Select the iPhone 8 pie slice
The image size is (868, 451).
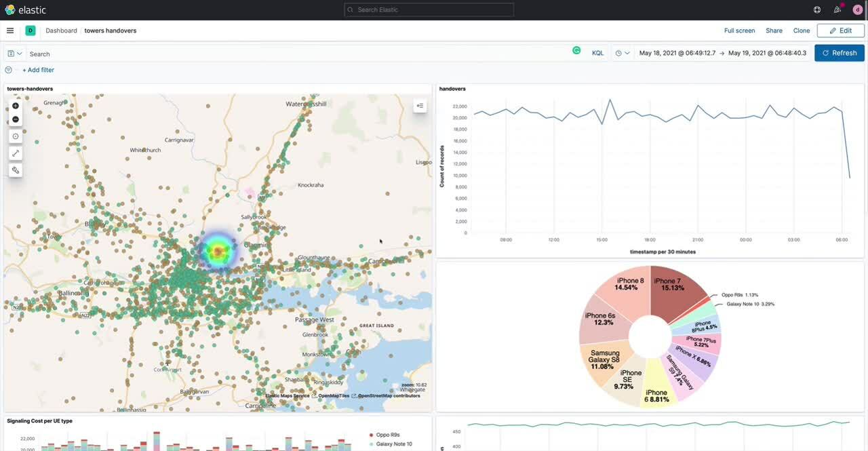pyautogui.click(x=625, y=288)
